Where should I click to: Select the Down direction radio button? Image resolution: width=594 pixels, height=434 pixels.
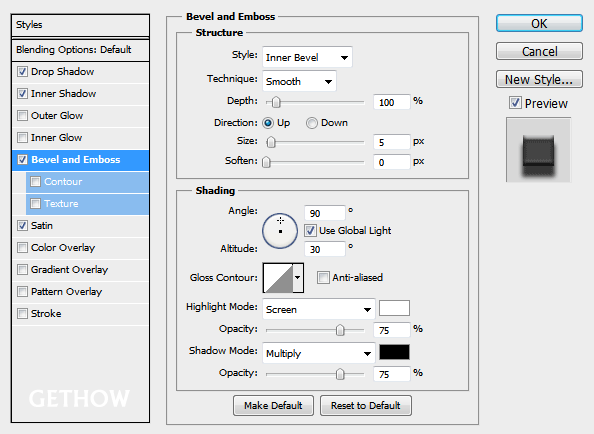coord(312,123)
